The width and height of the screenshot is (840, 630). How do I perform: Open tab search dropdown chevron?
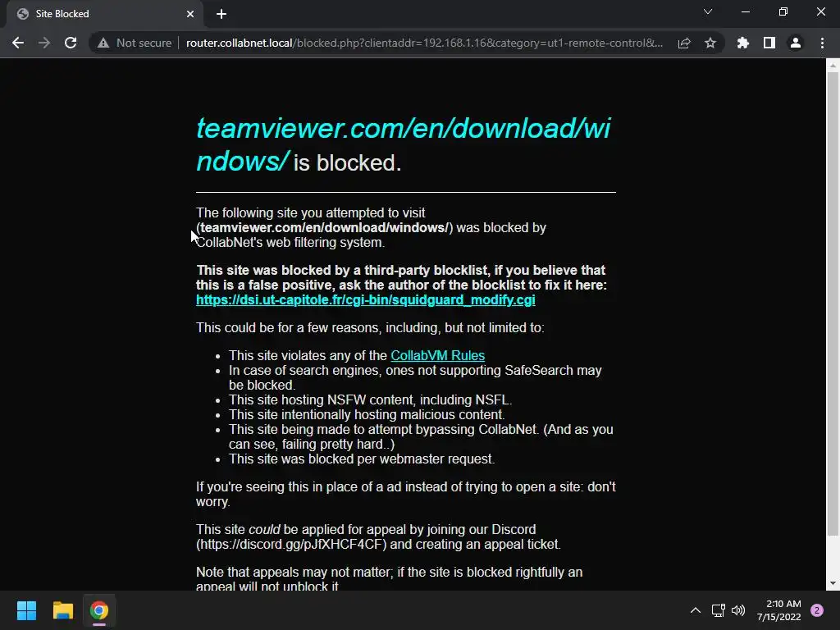708,11
